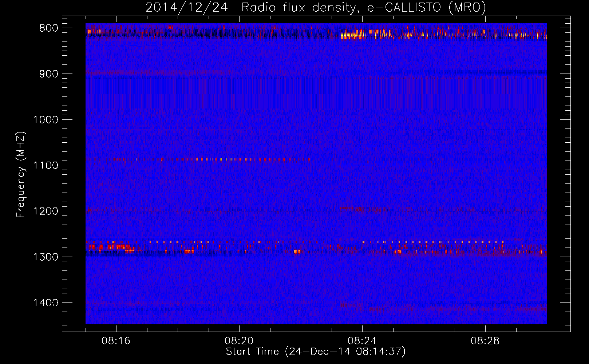Image resolution: width=589 pixels, height=364 pixels.
Task: Click the 800 frequency tick label
Action: (x=49, y=28)
